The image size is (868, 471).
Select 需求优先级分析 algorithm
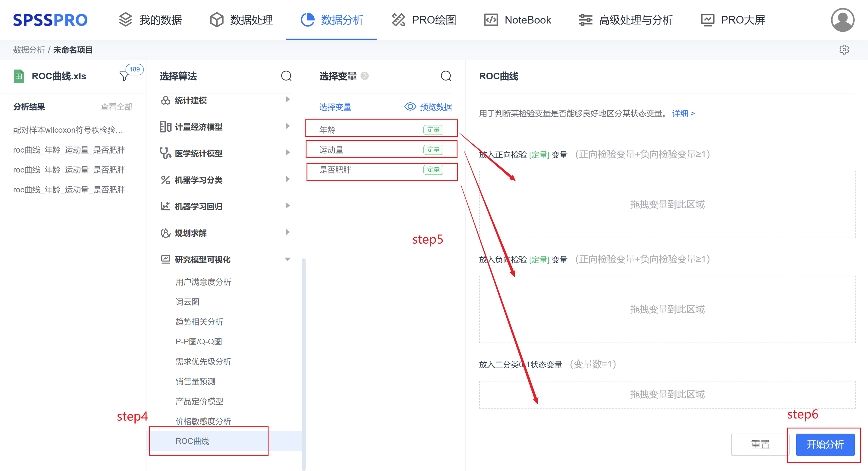tap(203, 362)
